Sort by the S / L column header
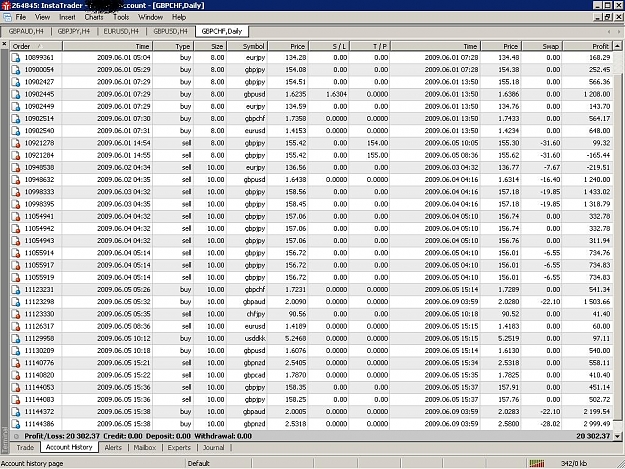 click(329, 46)
